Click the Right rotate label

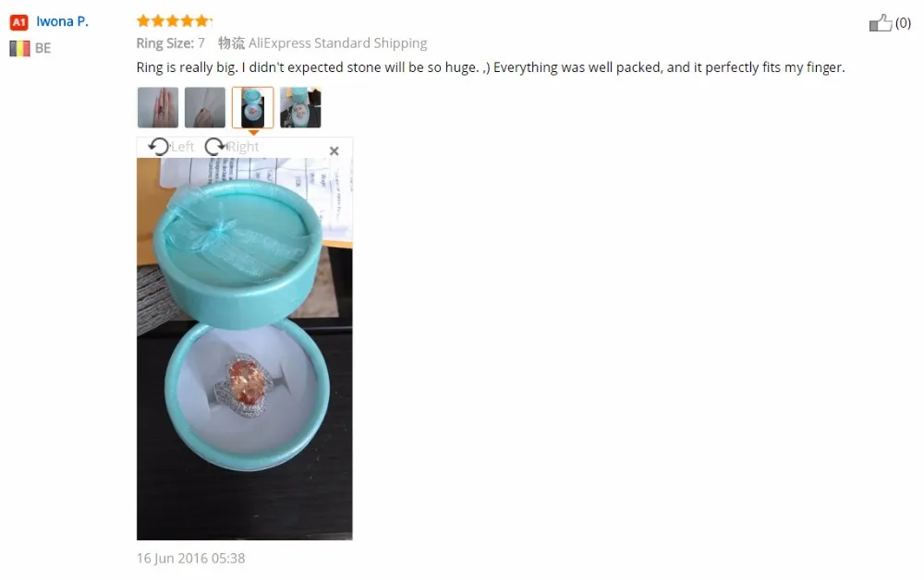click(x=243, y=147)
